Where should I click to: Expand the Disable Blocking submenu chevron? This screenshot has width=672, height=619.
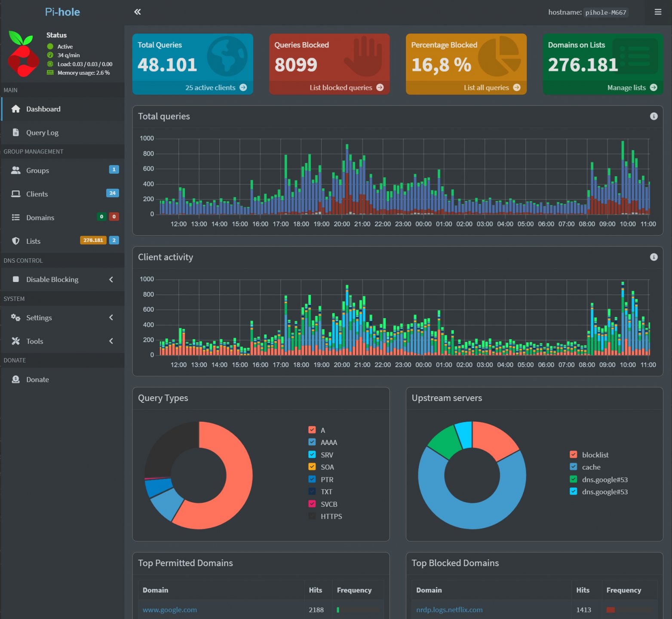click(111, 279)
